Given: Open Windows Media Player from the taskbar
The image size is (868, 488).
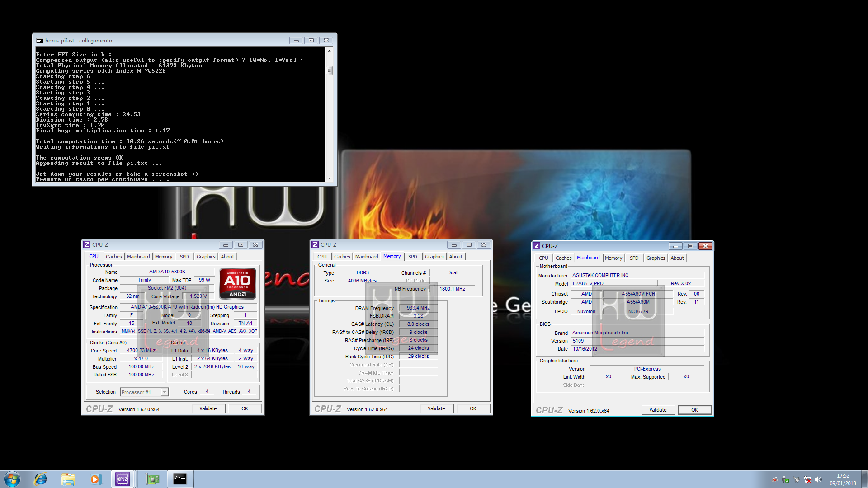Looking at the screenshot, I should click(95, 479).
